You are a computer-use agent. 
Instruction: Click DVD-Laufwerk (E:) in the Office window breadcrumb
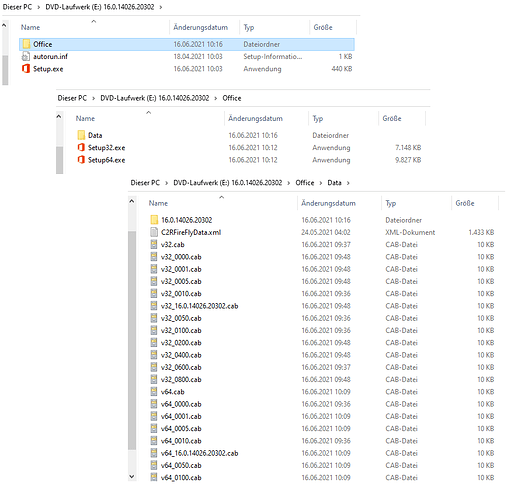(x=155, y=98)
